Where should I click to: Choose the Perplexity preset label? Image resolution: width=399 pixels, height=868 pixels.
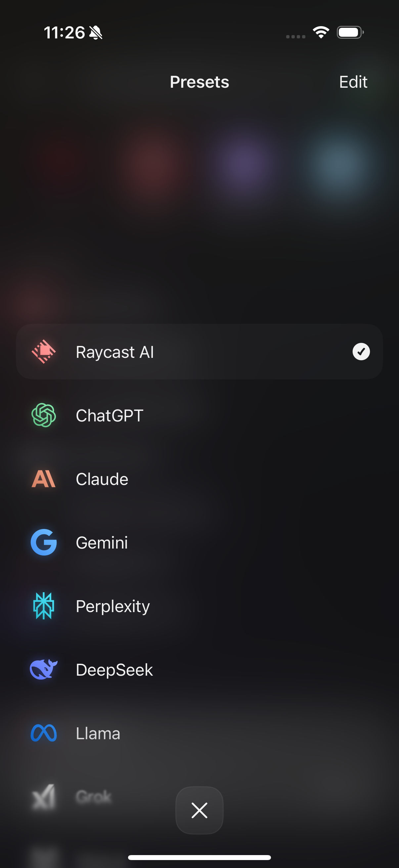coord(113,606)
